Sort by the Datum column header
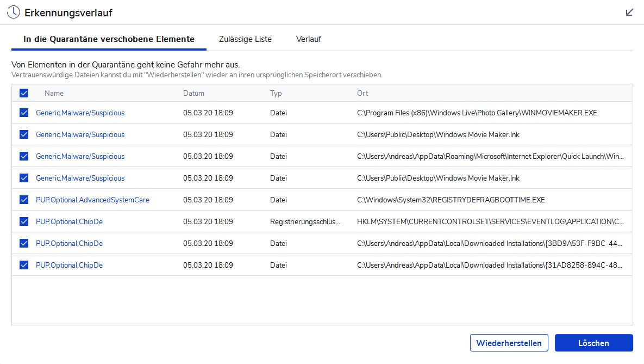Viewport: 644px width, 364px height. tap(193, 93)
